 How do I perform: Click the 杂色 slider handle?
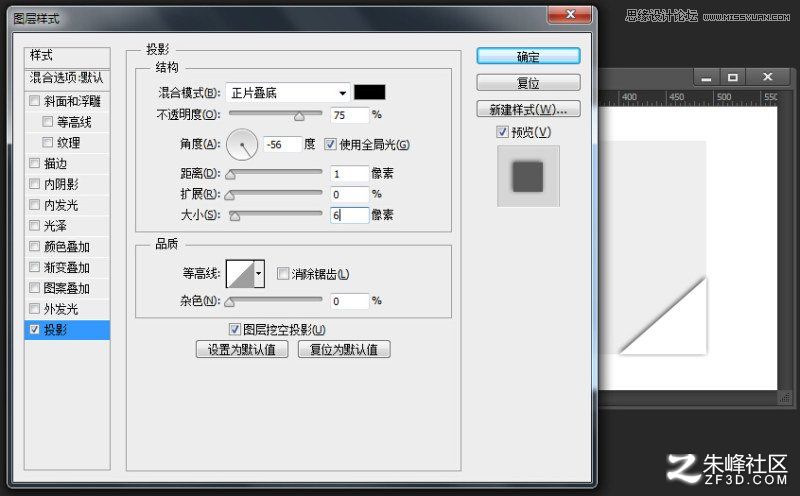(x=230, y=303)
